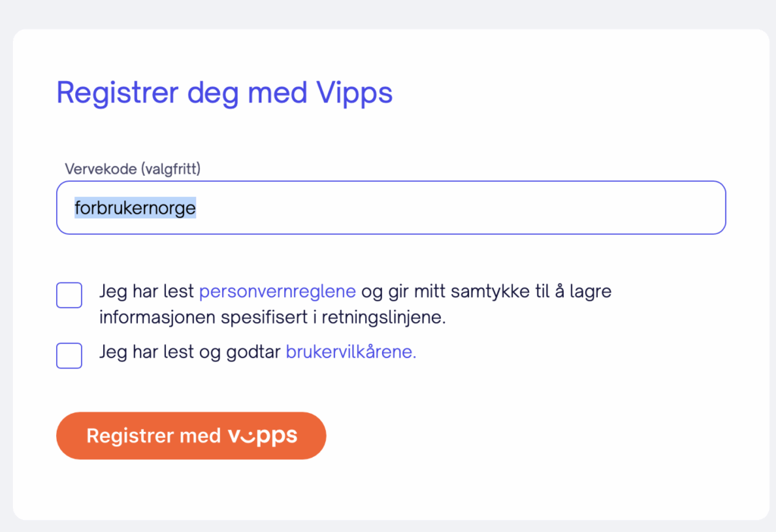Click the word Vipps in the page heading
This screenshot has height=532, width=776.
pos(355,93)
